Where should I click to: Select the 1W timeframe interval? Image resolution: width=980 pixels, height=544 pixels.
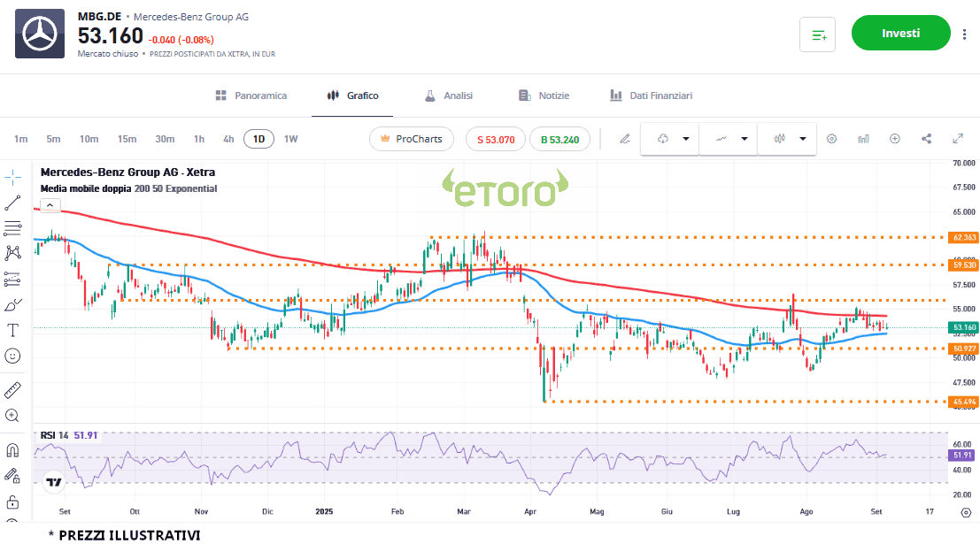point(290,139)
